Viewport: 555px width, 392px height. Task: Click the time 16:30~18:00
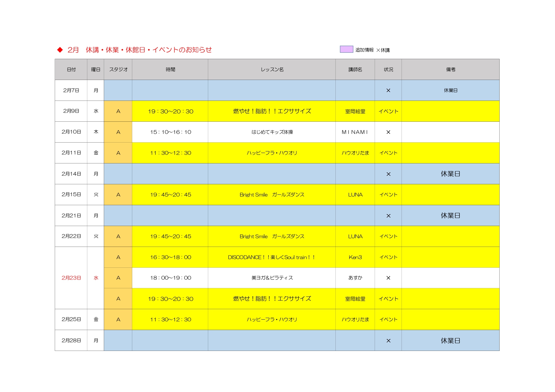[x=171, y=257]
